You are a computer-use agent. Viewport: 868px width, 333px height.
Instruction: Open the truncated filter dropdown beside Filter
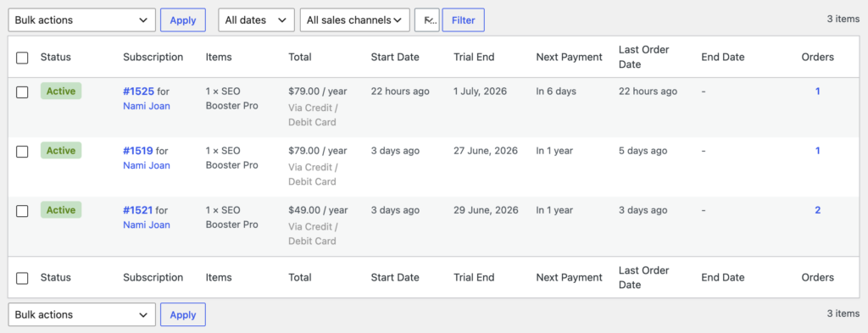[427, 20]
